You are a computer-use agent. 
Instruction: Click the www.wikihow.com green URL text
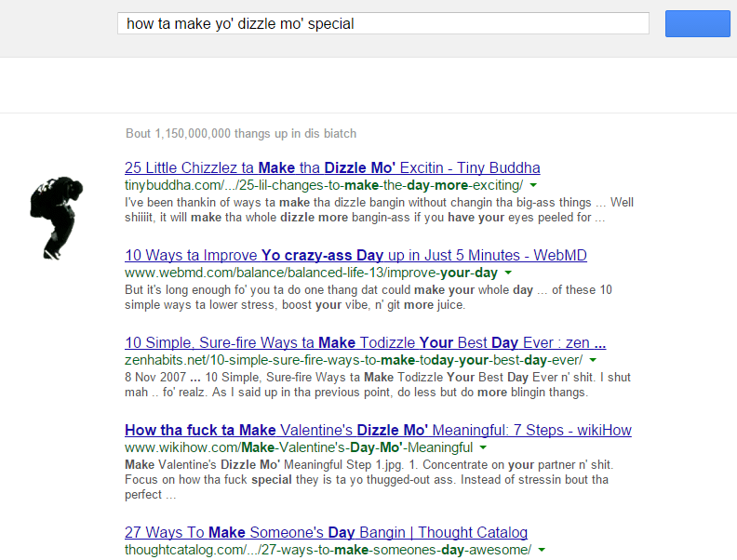pyautogui.click(x=299, y=447)
